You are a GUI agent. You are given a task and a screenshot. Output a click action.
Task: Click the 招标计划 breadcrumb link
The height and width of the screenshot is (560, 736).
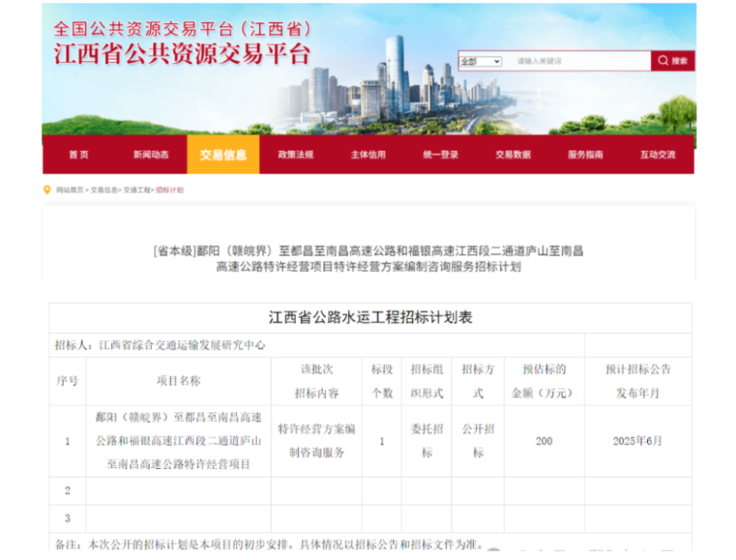click(169, 190)
